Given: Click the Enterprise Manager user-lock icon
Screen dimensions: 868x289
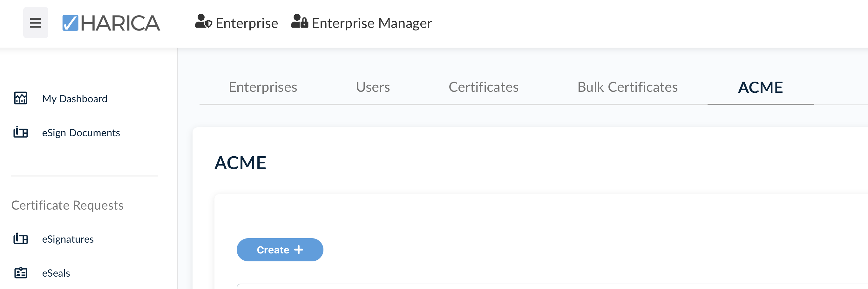Looking at the screenshot, I should [300, 22].
